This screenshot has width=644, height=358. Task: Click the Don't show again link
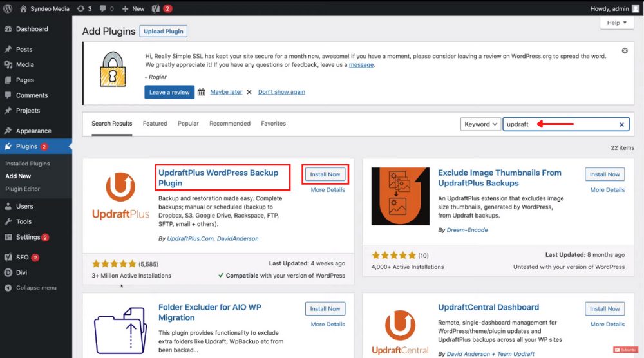(281, 92)
